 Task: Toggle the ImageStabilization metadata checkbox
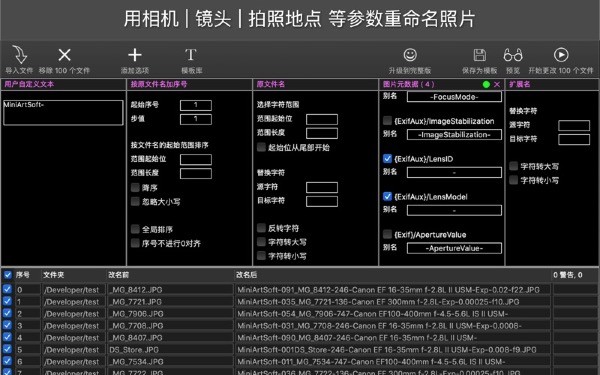(x=387, y=121)
